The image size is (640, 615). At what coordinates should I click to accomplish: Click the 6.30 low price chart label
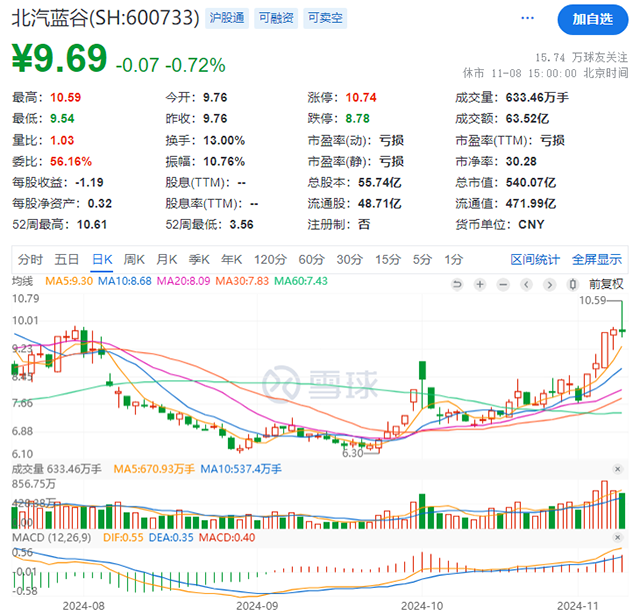coord(353,453)
